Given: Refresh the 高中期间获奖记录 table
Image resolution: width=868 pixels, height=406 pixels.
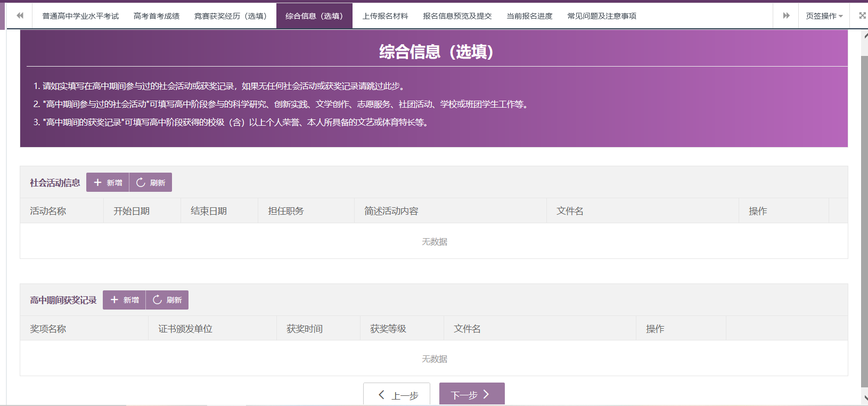Looking at the screenshot, I should pos(167,300).
